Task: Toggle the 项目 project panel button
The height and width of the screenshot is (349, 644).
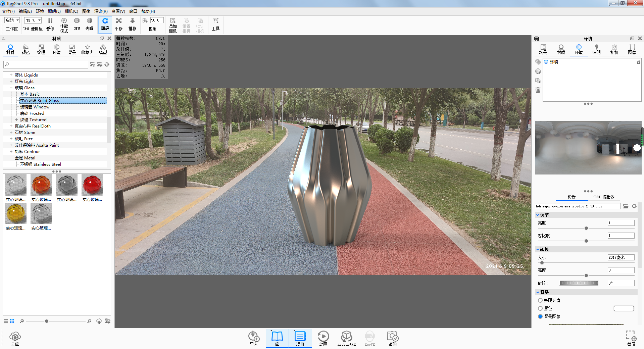Action: 300,338
